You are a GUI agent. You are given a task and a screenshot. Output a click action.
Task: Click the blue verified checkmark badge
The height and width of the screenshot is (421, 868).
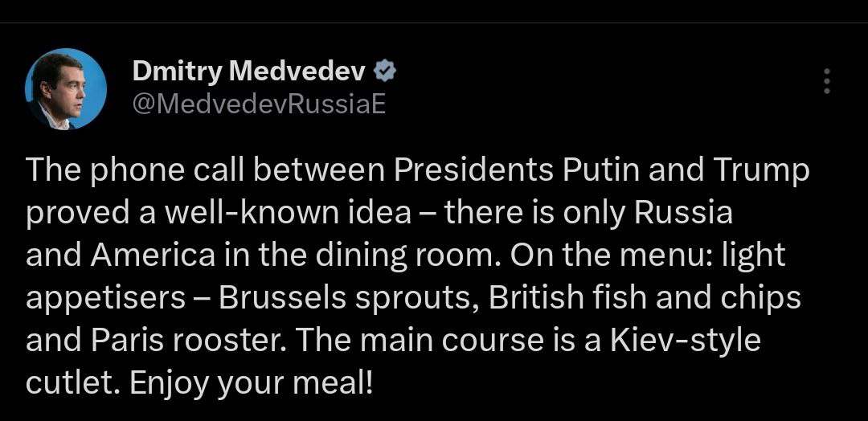click(387, 72)
